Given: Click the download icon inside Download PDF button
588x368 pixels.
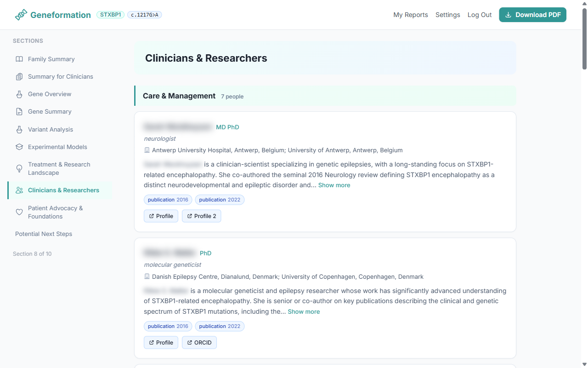Looking at the screenshot, I should pos(508,15).
